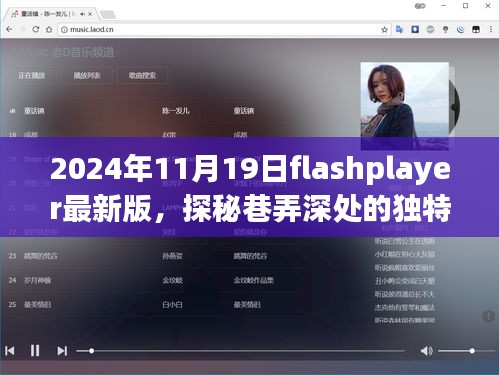
Task: Click album 最美情侣 in row 25
Action: click(x=247, y=305)
